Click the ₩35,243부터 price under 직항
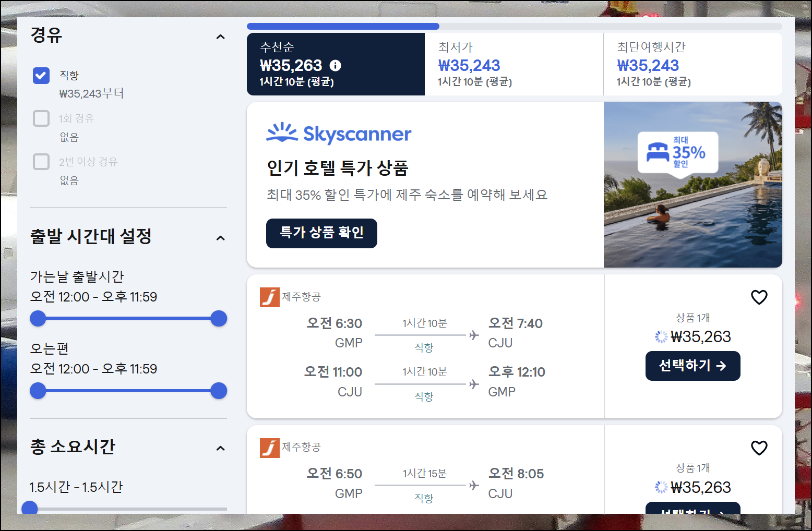 point(91,93)
